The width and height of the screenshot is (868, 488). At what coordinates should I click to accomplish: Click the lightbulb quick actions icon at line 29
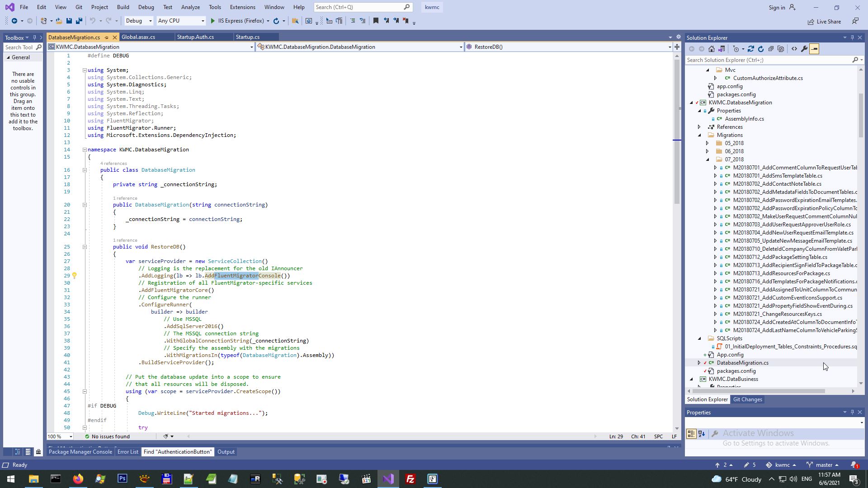75,276
